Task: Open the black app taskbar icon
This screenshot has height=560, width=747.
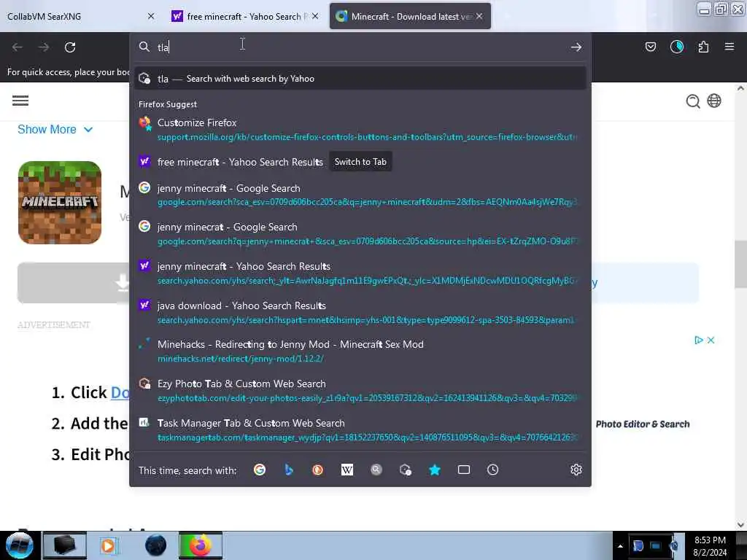Action: pos(65,545)
